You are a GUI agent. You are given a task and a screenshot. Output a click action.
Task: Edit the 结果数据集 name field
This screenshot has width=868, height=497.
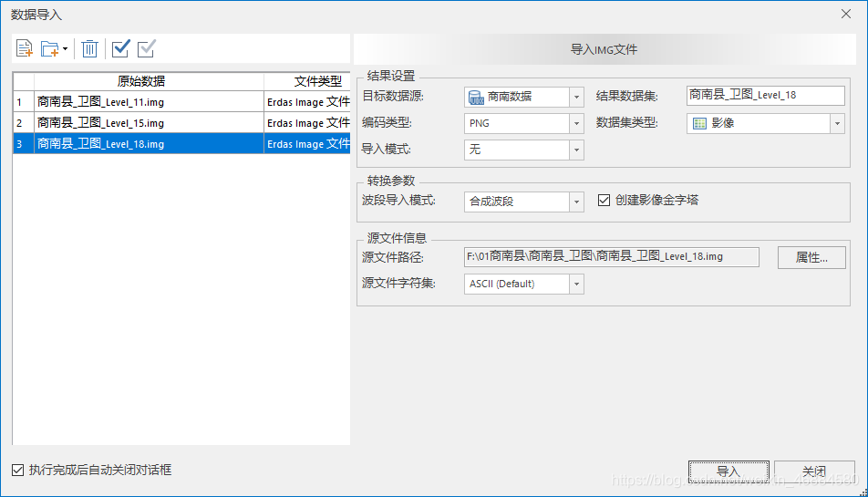[x=766, y=96]
